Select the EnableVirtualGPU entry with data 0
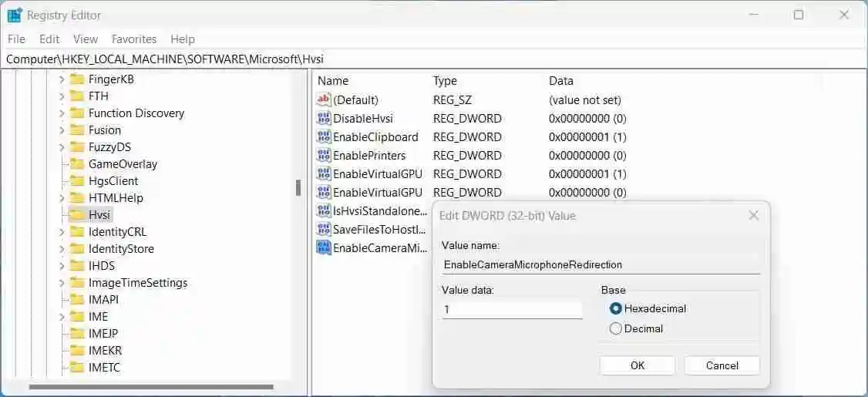Screen dimensions: 868x397 coord(378,192)
